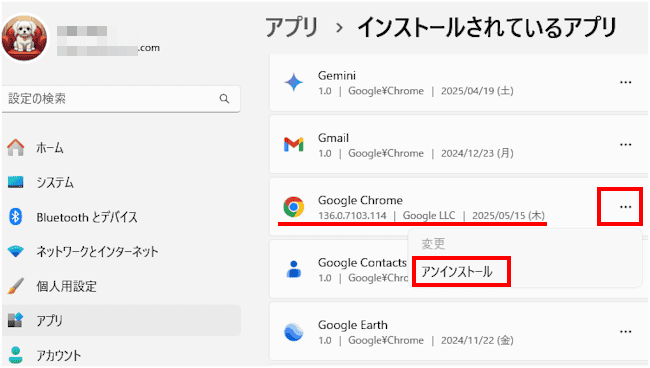Choose アンインストール from the context menu
The height and width of the screenshot is (368, 650).
click(x=457, y=271)
